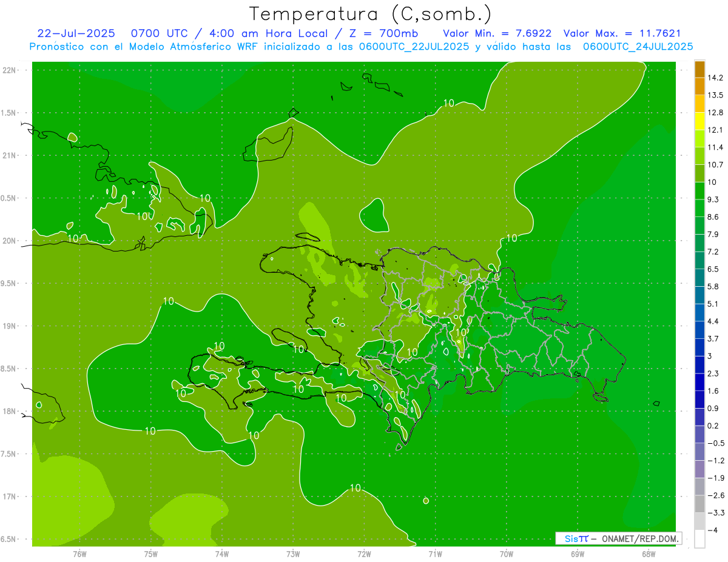This screenshot has height=562, width=728.
Task: Click the dark orange top band of colorbar
Action: [699, 69]
